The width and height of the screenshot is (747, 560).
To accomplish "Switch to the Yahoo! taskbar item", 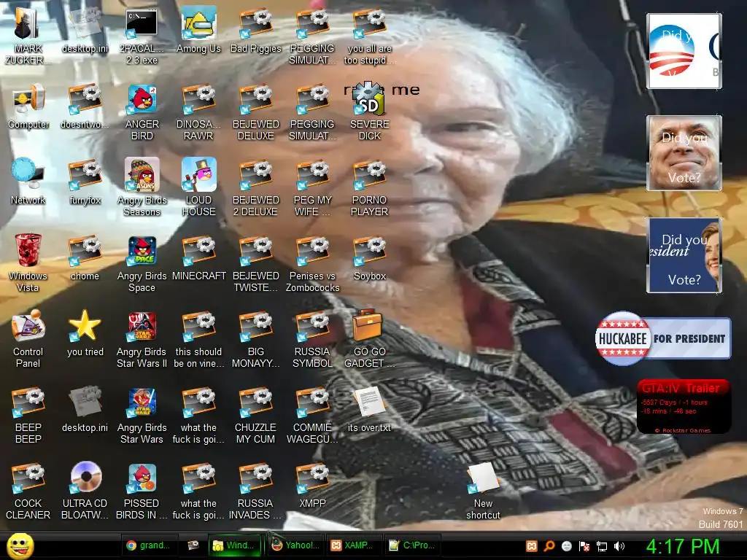I will click(296, 545).
